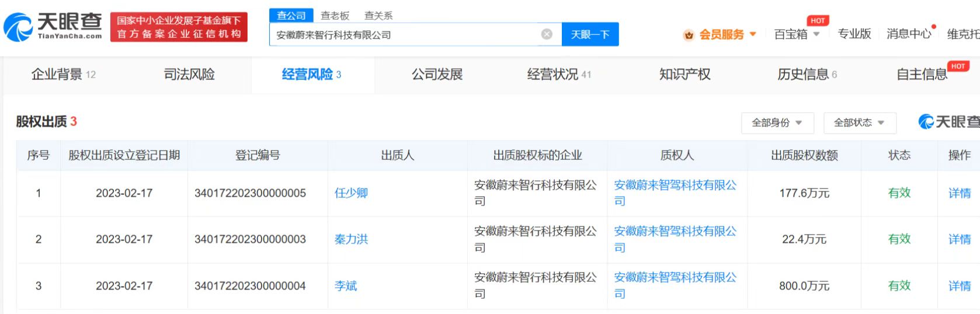Expand the 全部身份 filter dropdown
The image size is (980, 314).
777,123
